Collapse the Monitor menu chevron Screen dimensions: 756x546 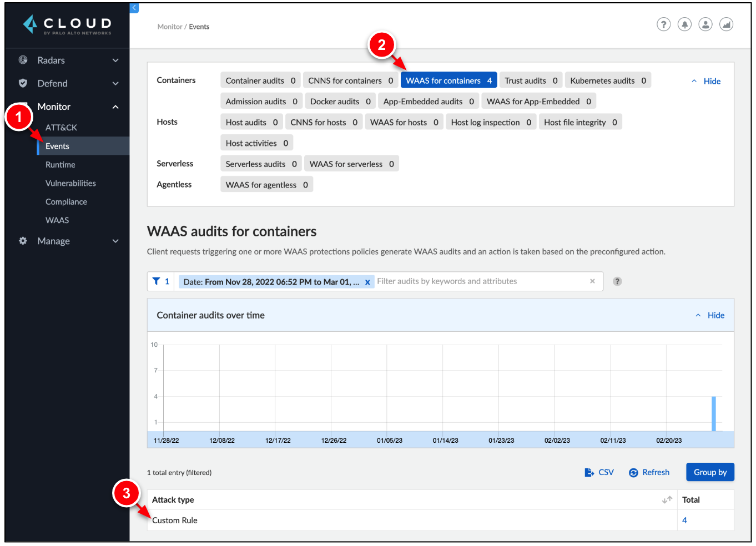pyautogui.click(x=115, y=107)
